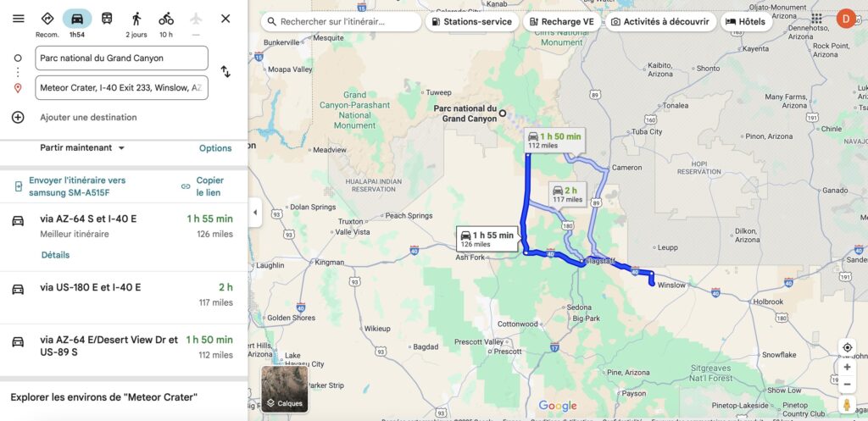Click the Cameron map label

[x=626, y=168]
